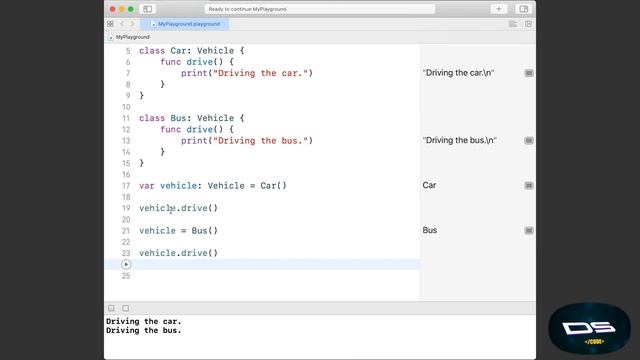Click the add editor plus button
This screenshot has height=360, width=640.
(x=498, y=9)
